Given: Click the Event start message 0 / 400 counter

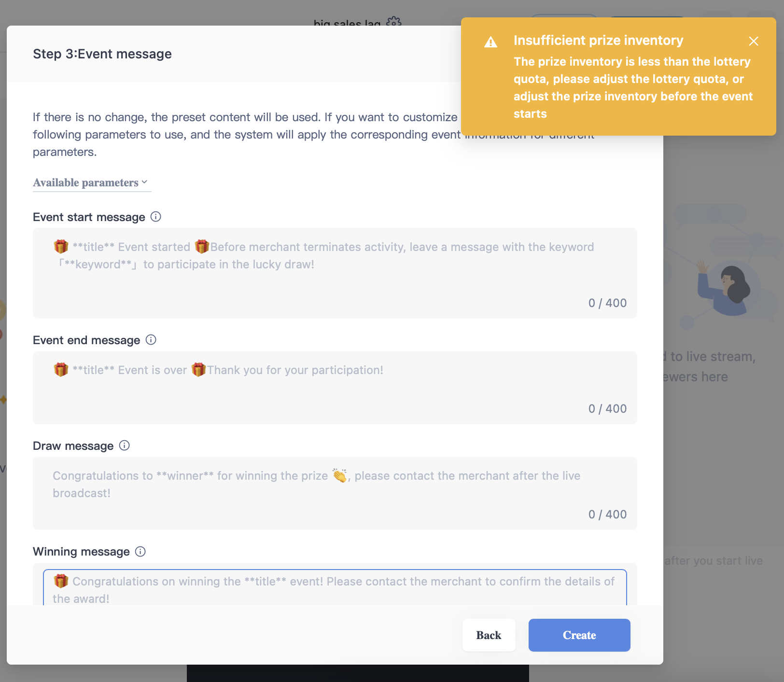Looking at the screenshot, I should pos(607,303).
